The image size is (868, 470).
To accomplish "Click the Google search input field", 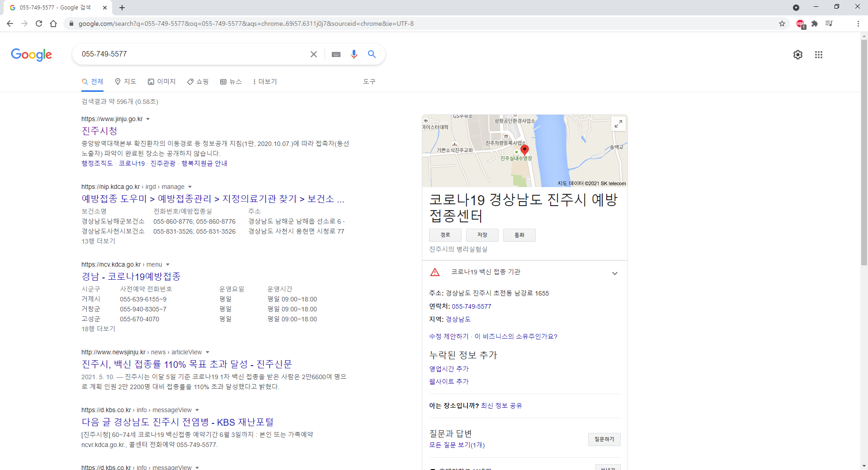I will point(192,54).
